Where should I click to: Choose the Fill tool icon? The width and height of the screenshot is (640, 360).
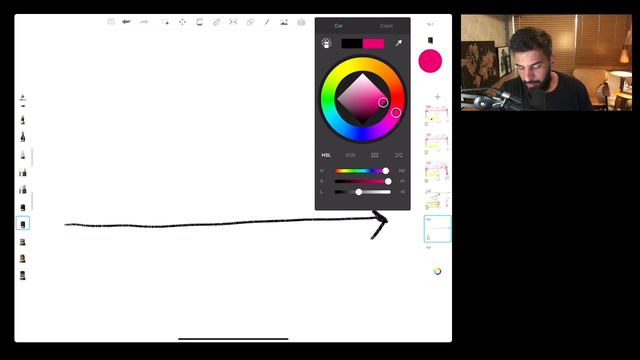199,22
